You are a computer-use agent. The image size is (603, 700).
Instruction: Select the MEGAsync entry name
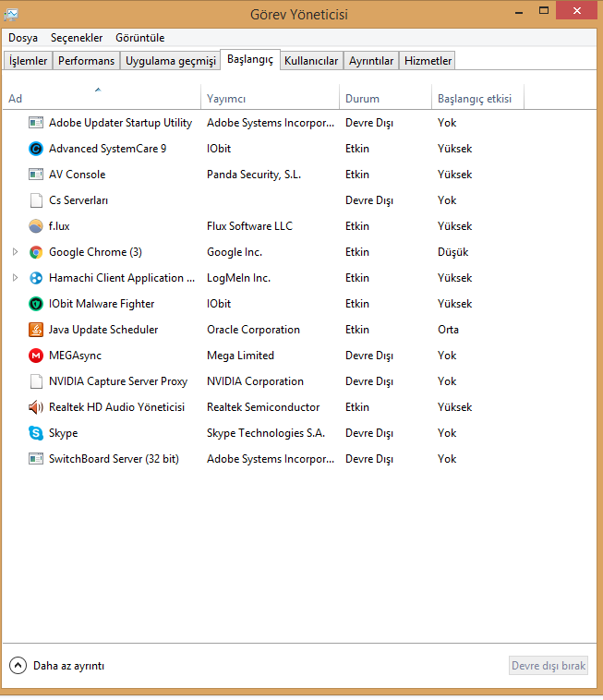76,356
